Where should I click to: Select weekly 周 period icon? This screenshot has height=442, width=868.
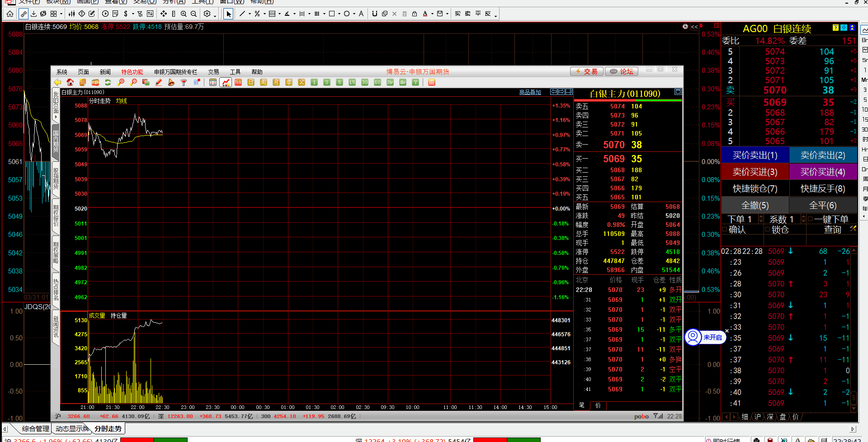coord(264,82)
